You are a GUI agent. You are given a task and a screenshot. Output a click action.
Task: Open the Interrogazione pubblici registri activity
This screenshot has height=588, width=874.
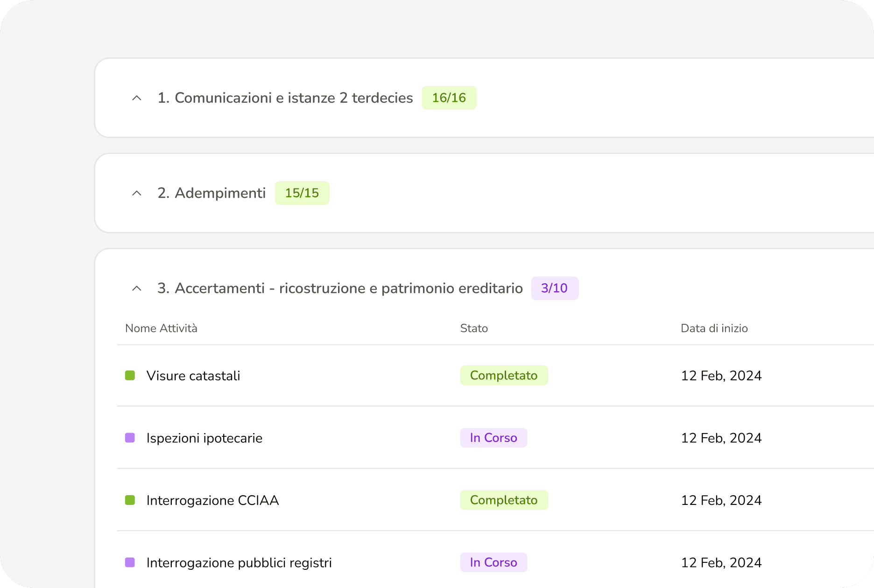click(239, 563)
